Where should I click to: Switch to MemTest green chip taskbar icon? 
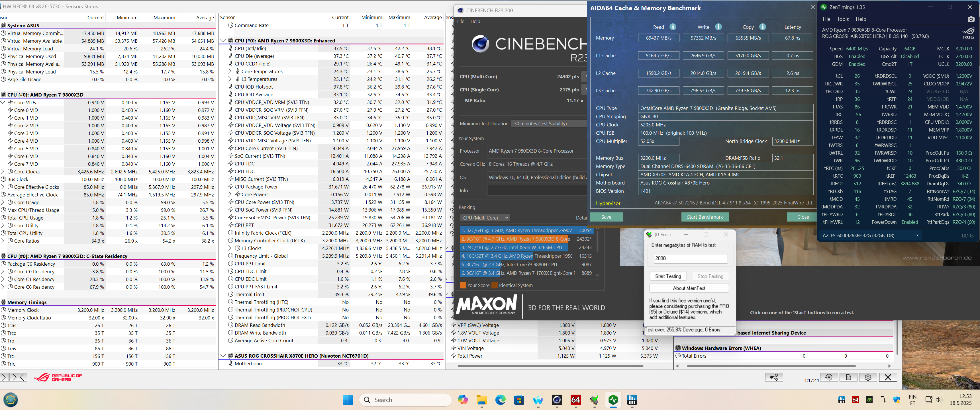pyautogui.click(x=594, y=400)
